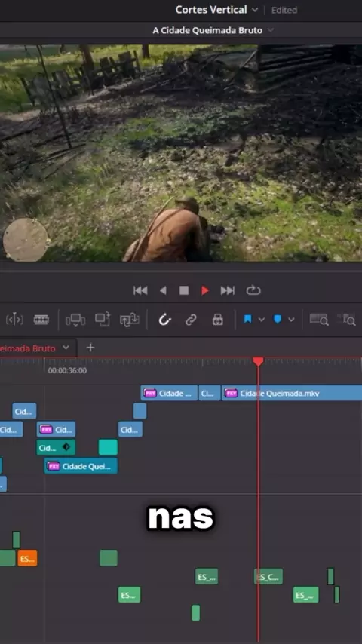
Task: Select the orange 'ES...' audio clip
Action: (28, 559)
